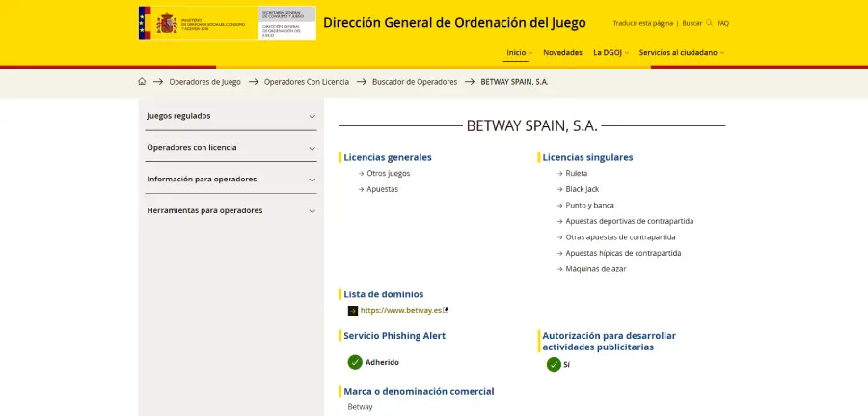Open Servicios al ciudadano dropdown menu
868x416 pixels.
coord(682,53)
